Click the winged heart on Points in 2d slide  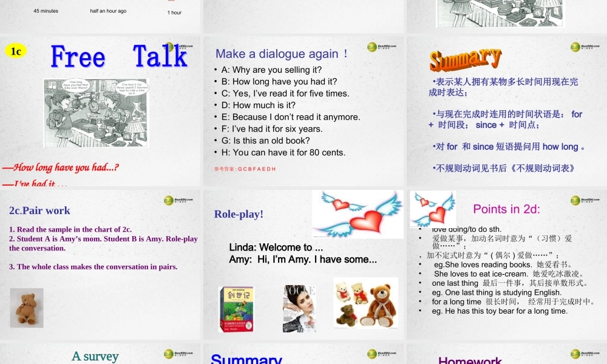[433, 209]
